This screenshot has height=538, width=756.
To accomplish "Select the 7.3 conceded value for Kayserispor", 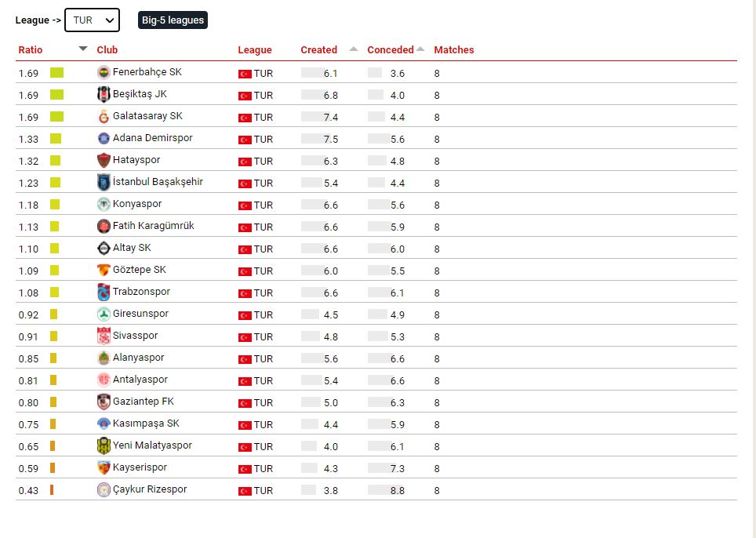I will (398, 468).
